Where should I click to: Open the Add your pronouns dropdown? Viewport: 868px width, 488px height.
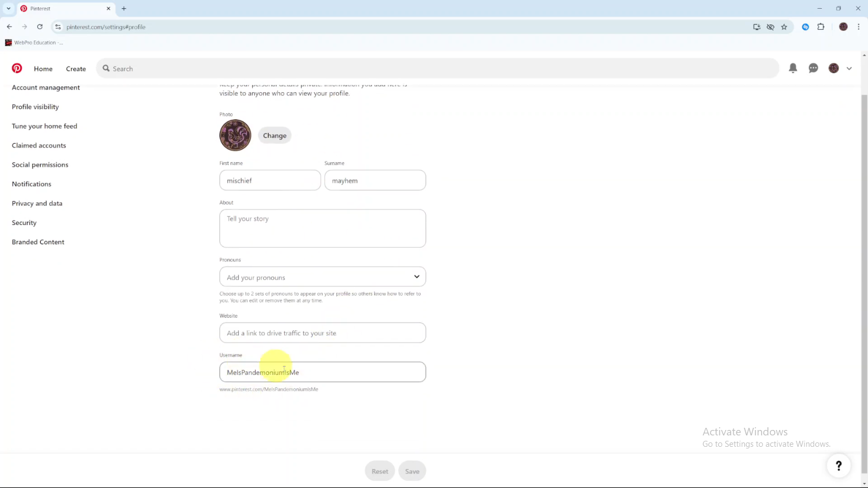click(x=323, y=277)
